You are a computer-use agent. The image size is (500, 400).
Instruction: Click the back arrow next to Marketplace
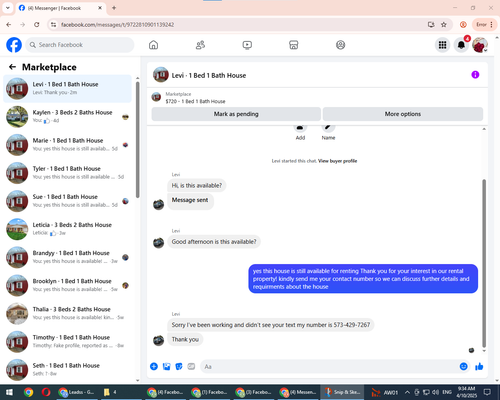12,67
